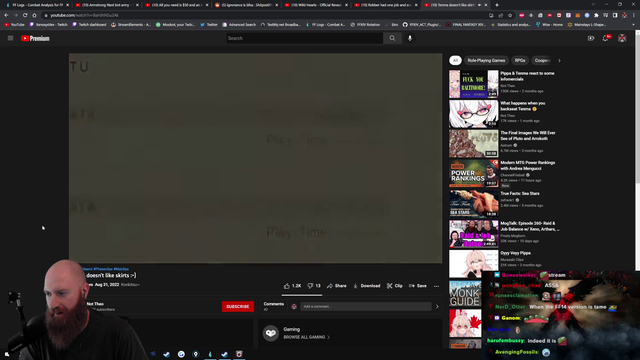Mute the active tab's audio icon
640x360 pixels.
click(479, 5)
